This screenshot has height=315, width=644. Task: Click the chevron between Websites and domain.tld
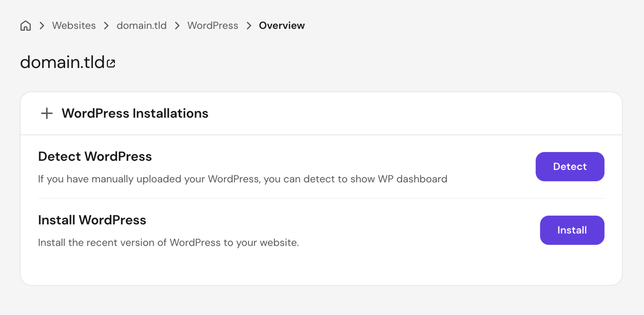[107, 26]
